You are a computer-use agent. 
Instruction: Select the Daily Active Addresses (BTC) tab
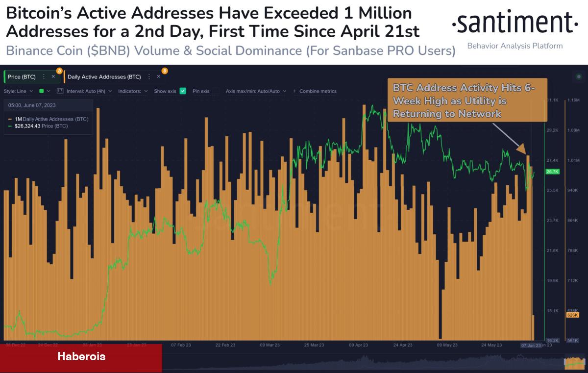[x=115, y=76]
